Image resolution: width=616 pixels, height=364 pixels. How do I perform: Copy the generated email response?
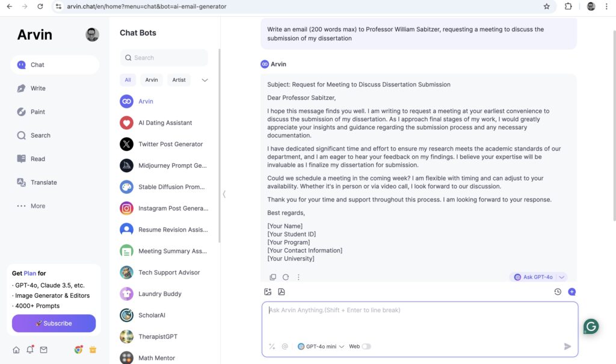click(273, 277)
